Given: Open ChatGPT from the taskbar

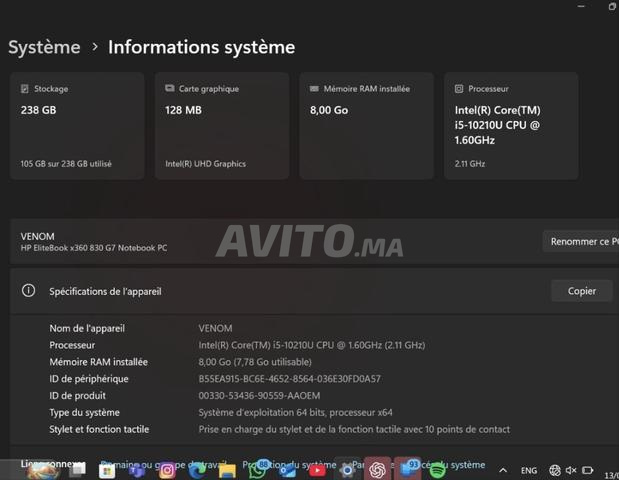Looking at the screenshot, I should (x=377, y=470).
